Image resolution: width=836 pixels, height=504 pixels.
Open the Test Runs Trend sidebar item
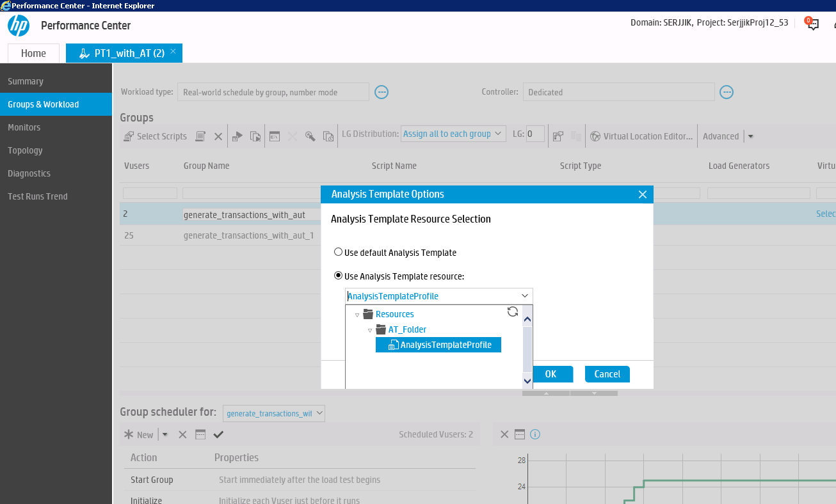pos(37,196)
